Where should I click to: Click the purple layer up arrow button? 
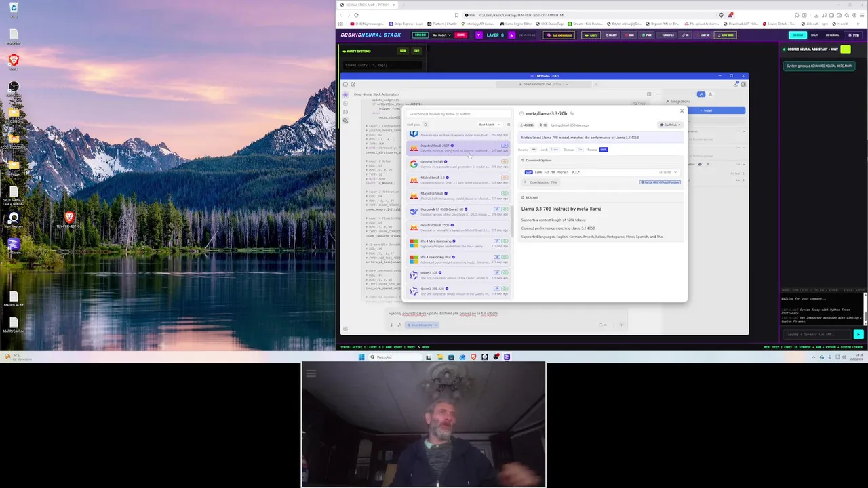(x=511, y=35)
